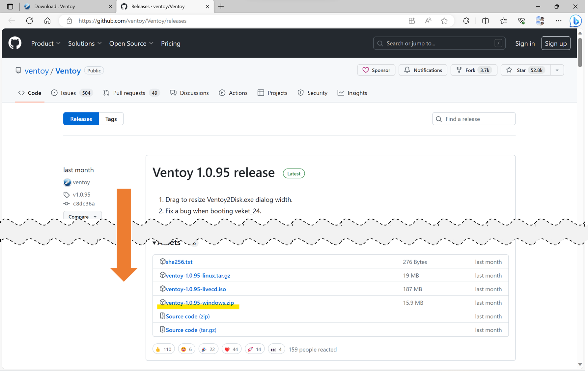Click the Find a release search field
Viewport: 588px width, 371px height.
pos(474,119)
